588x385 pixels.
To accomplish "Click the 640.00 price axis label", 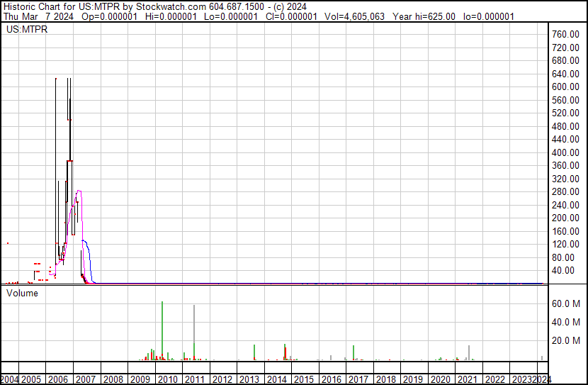I will (565, 74).
